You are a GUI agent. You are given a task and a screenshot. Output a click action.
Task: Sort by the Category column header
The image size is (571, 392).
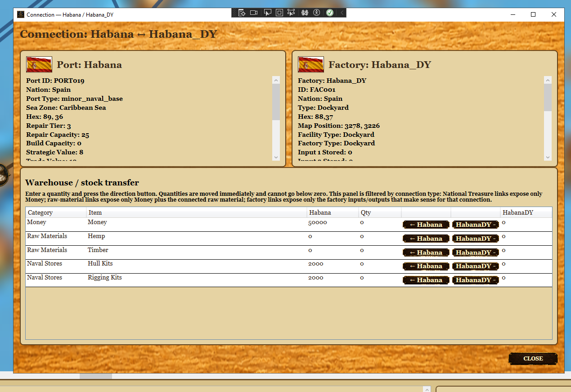pos(56,212)
